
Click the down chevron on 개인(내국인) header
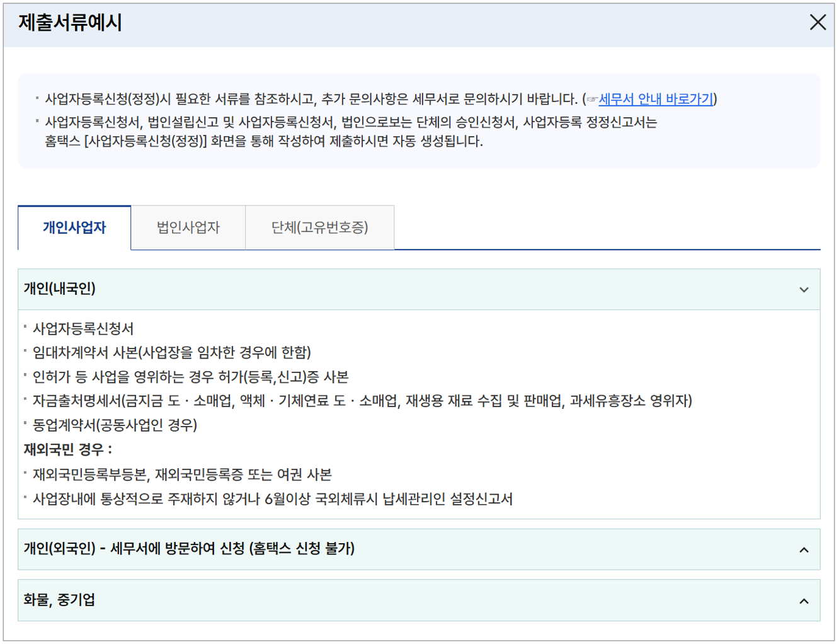pos(804,290)
